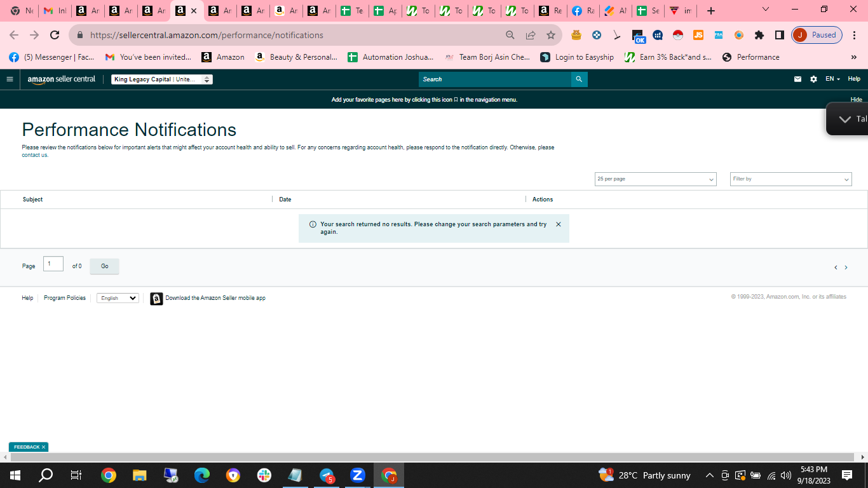Click the browser address bar URL
Screen dimensions: 868x488
pyautogui.click(x=207, y=35)
